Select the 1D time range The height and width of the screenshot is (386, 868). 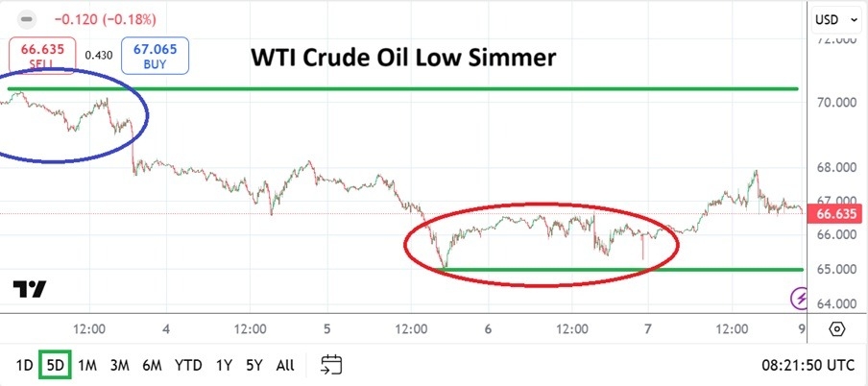pyautogui.click(x=25, y=366)
